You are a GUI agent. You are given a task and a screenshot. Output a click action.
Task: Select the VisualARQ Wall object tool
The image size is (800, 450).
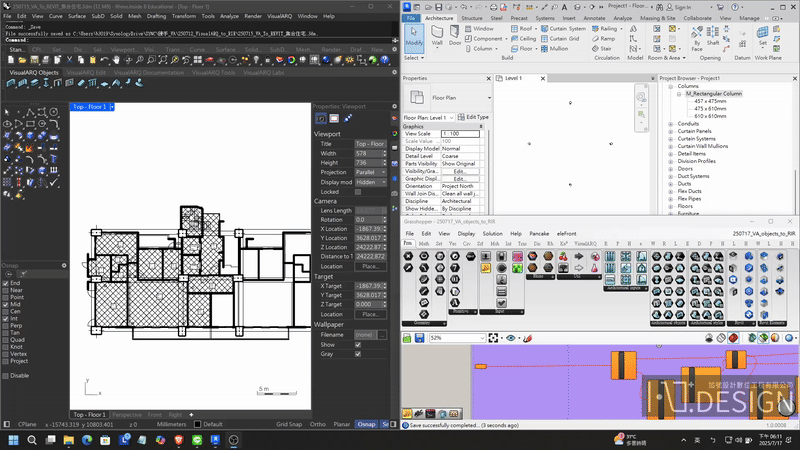[11, 83]
